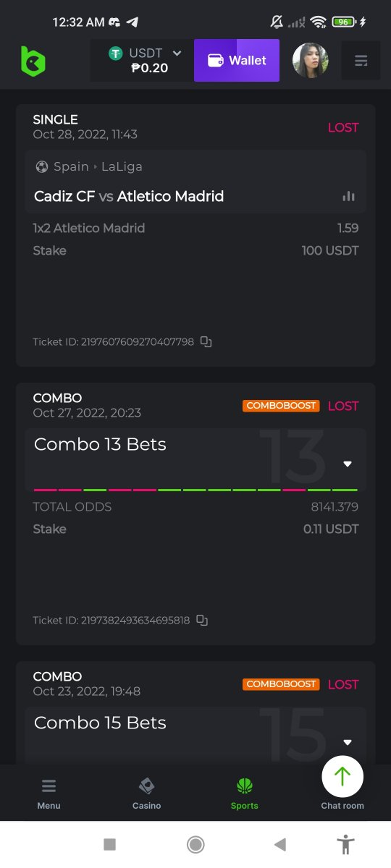Expand the Combo 13 Bets details
Viewport: 391px width, 868px height.
point(348,464)
